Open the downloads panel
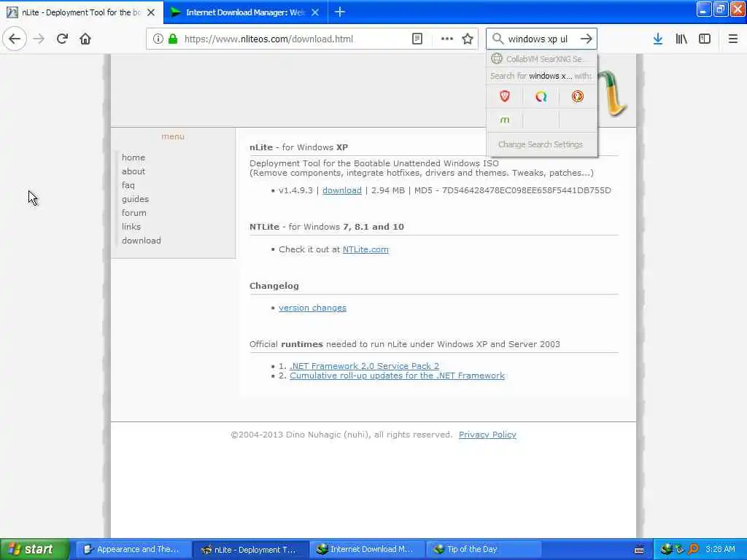The image size is (747, 560). 658,39
